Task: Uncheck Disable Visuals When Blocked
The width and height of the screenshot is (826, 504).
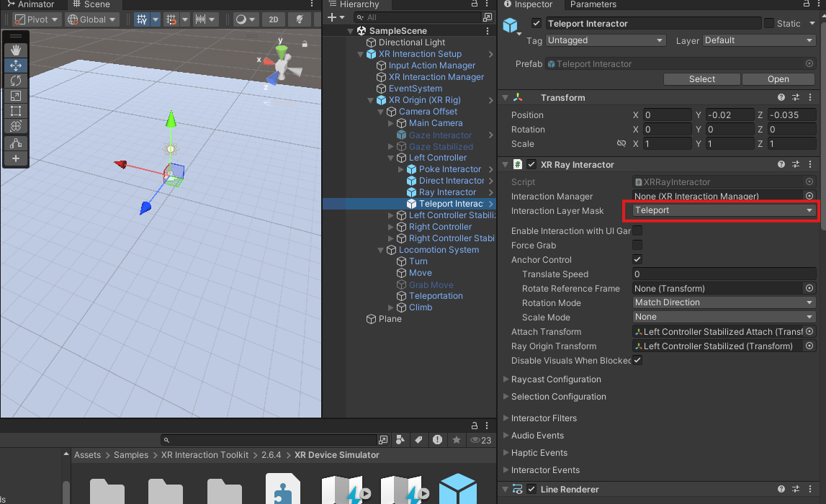Action: pyautogui.click(x=637, y=360)
